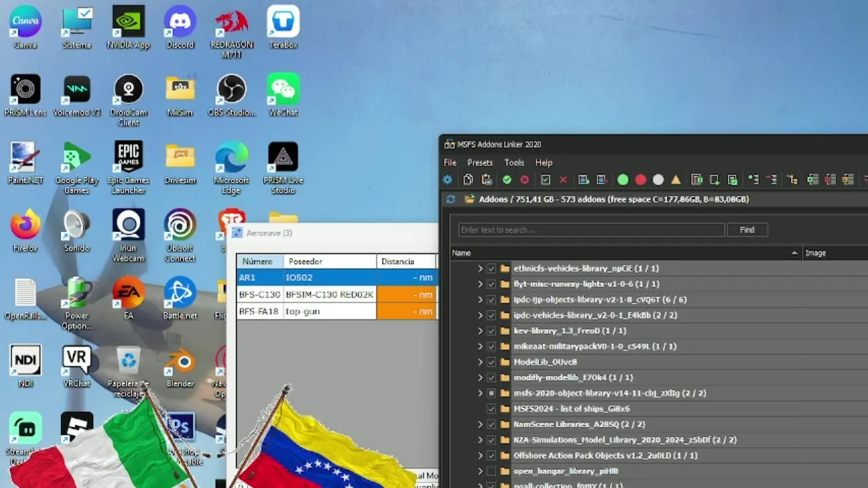Screen dimensions: 868x488
Task: Click the expand-all tree toolbar icon
Action: click(753, 180)
